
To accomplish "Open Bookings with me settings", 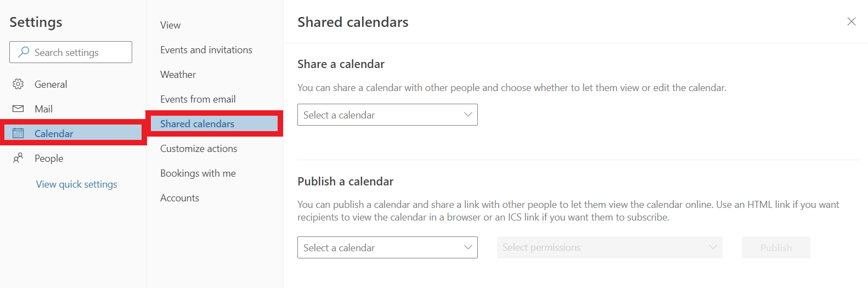I will pos(198,173).
